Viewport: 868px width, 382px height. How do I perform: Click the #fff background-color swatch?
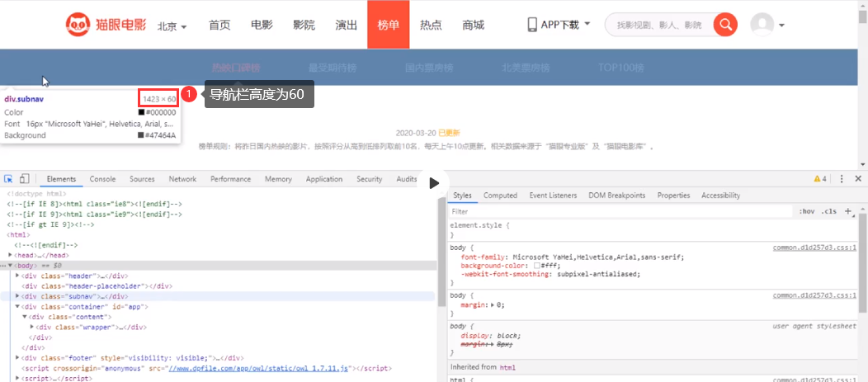(536, 266)
